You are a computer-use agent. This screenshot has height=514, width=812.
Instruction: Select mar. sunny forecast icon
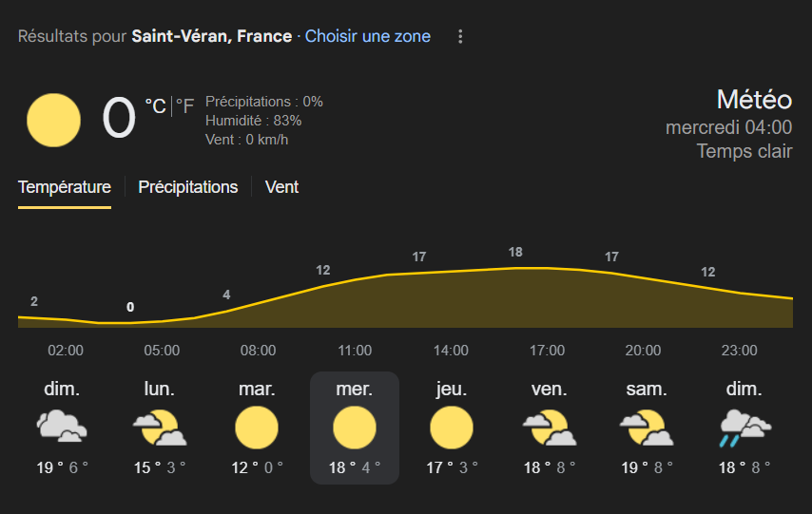coord(257,428)
